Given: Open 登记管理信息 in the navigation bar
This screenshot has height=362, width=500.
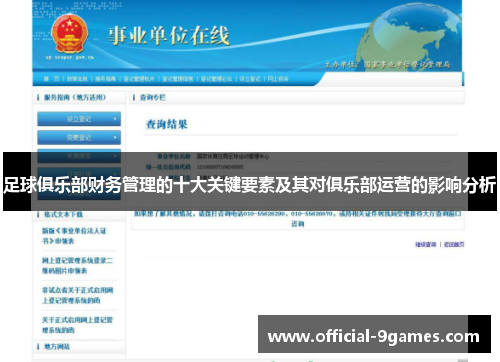Looking at the screenshot, I should (x=178, y=79).
